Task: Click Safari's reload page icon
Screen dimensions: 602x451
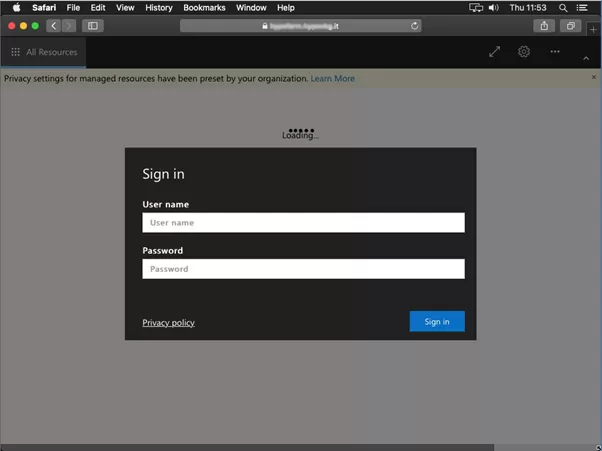Action: click(415, 26)
